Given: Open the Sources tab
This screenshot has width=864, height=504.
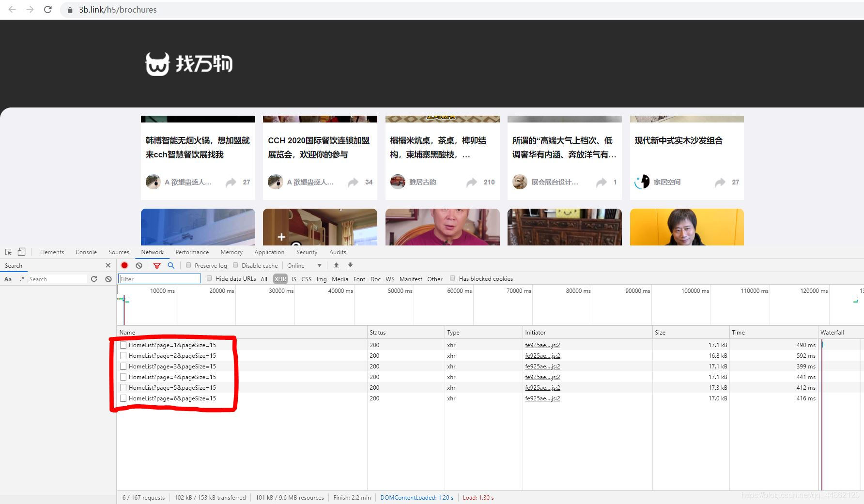Looking at the screenshot, I should click(x=119, y=252).
